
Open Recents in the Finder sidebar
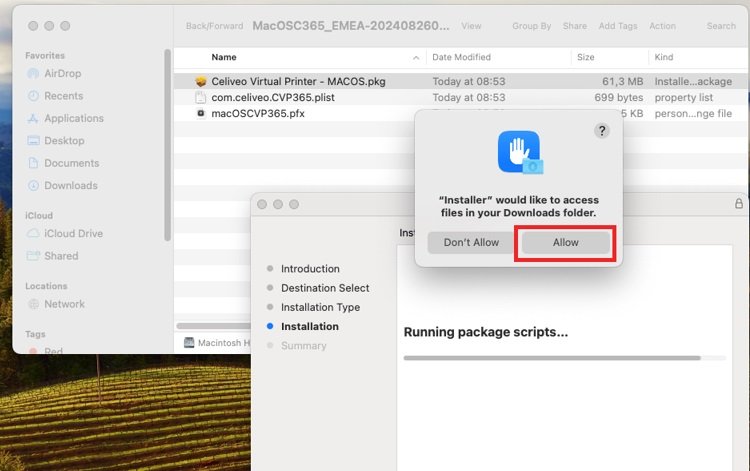[64, 96]
